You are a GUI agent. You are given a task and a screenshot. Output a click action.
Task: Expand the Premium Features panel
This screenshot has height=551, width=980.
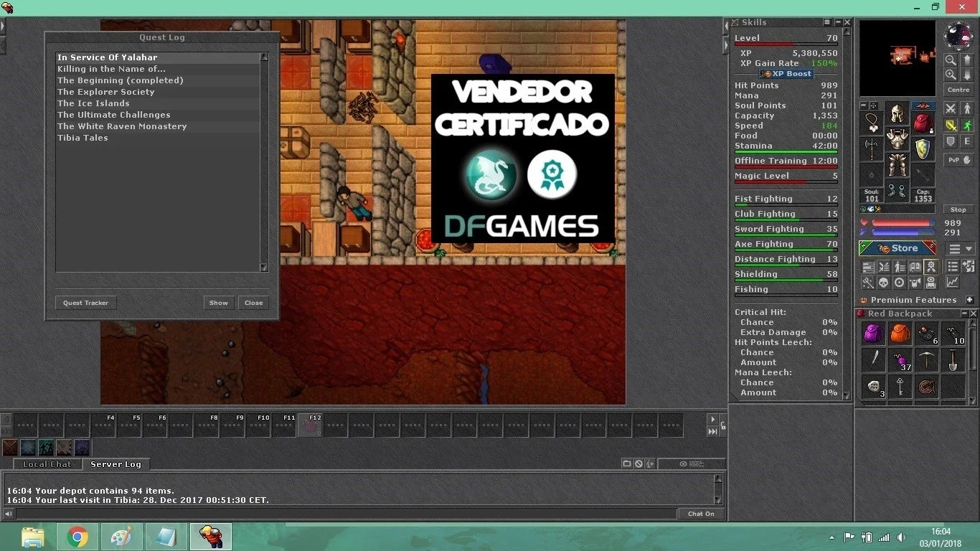(x=969, y=300)
